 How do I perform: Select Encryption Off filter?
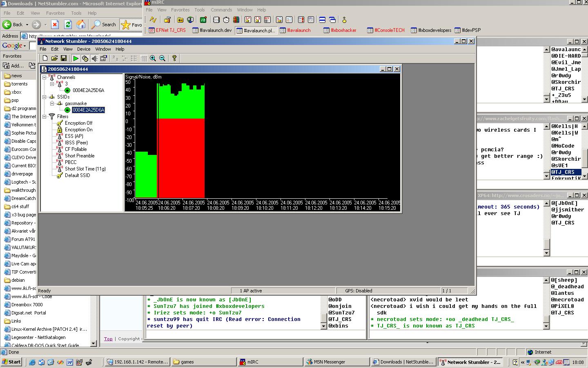point(78,123)
